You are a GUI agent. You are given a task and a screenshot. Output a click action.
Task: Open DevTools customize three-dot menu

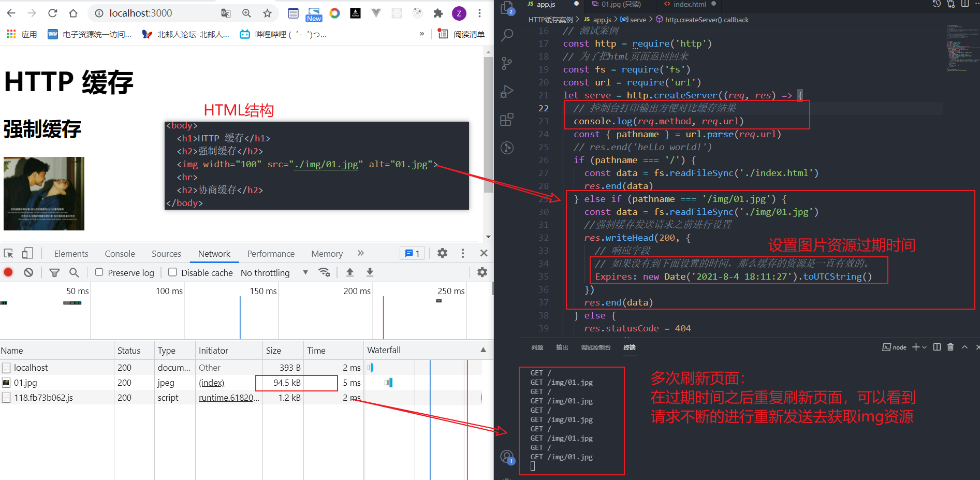click(x=463, y=253)
